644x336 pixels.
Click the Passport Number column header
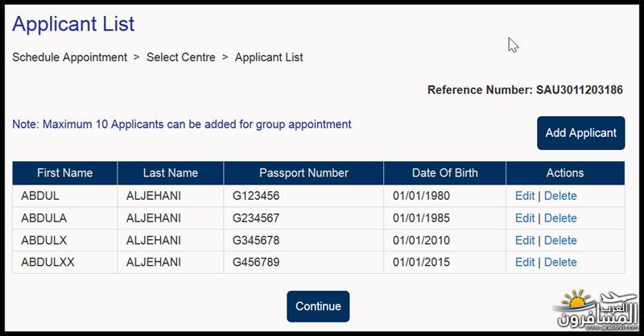pyautogui.click(x=303, y=173)
